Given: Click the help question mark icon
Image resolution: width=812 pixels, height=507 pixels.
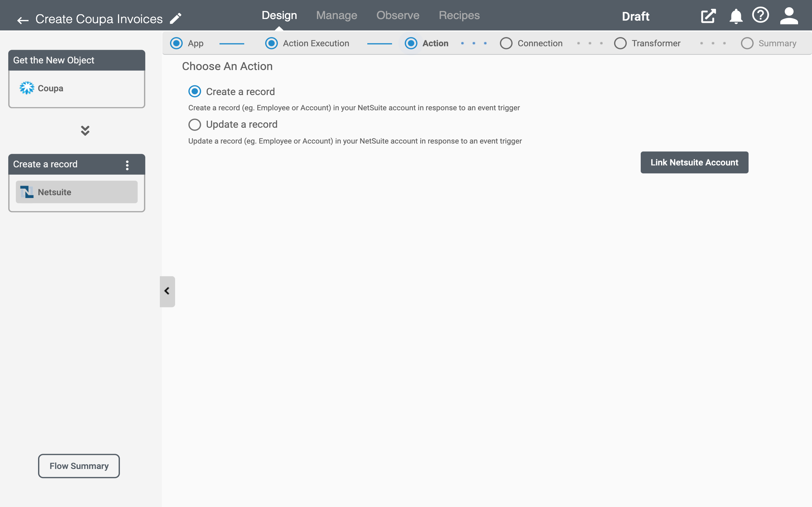Looking at the screenshot, I should pyautogui.click(x=761, y=15).
